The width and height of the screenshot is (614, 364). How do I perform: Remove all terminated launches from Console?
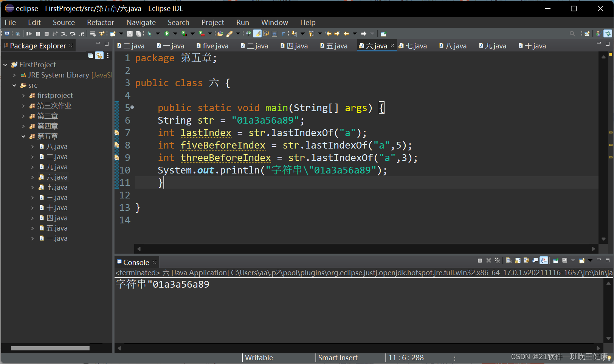pos(497,260)
